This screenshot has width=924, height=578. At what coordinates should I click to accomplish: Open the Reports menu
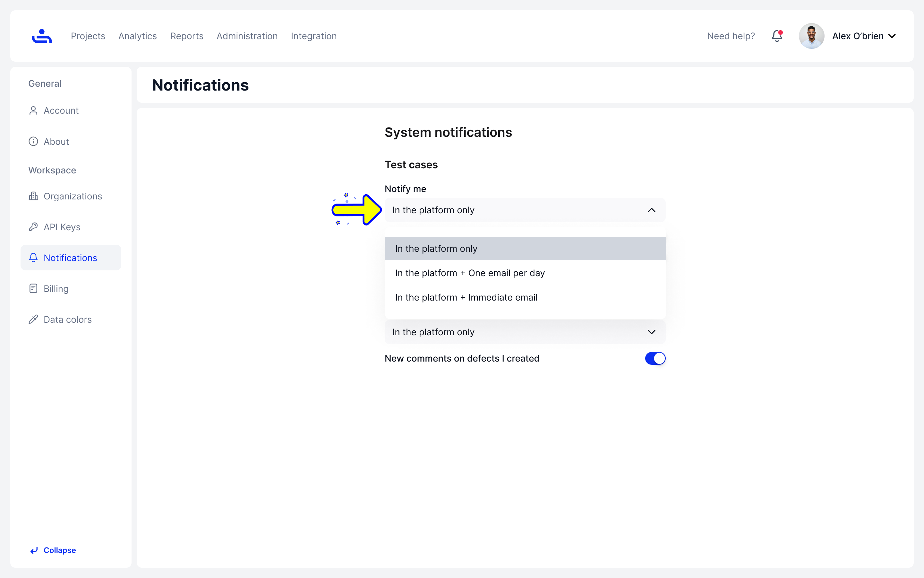click(187, 36)
